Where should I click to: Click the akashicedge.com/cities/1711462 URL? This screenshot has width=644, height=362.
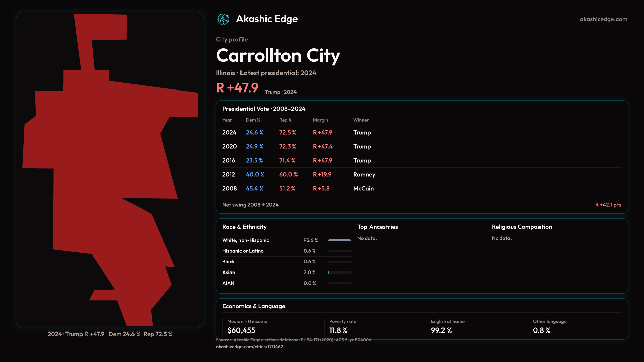(249, 347)
